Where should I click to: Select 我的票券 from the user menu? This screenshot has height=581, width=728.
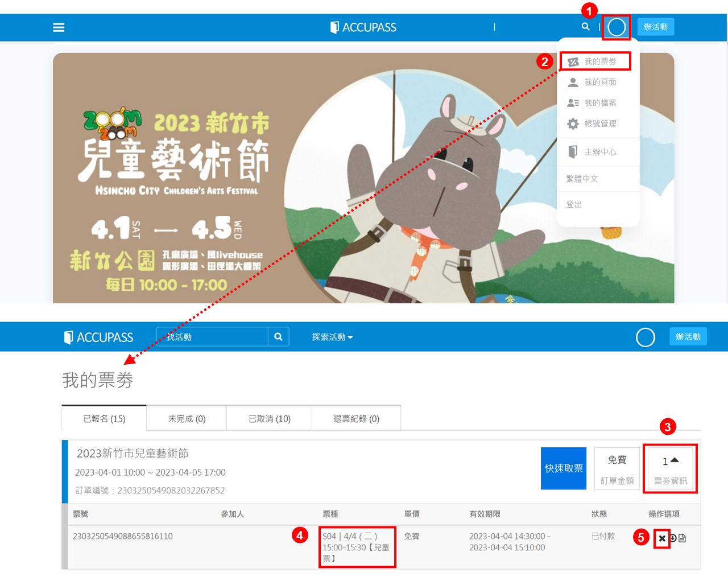pyautogui.click(x=595, y=61)
